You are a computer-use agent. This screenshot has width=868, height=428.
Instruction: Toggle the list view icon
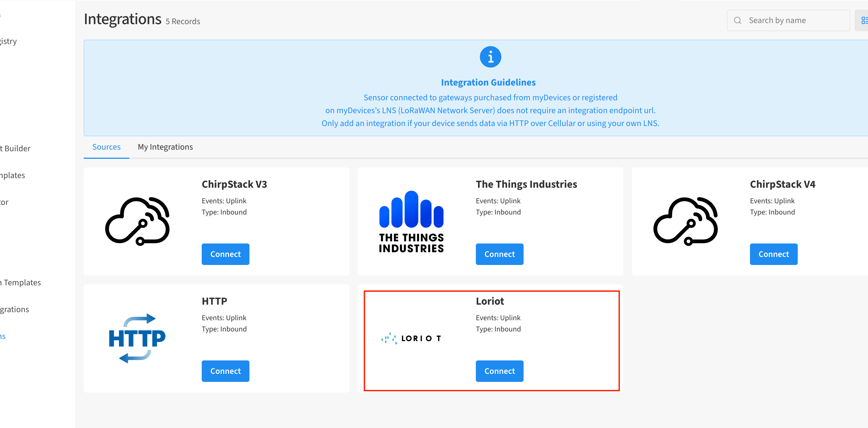pyautogui.click(x=864, y=21)
